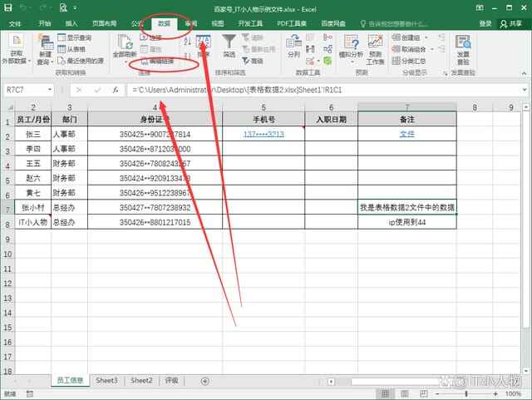Open the 文件 (File) tab

pyautogui.click(x=15, y=23)
